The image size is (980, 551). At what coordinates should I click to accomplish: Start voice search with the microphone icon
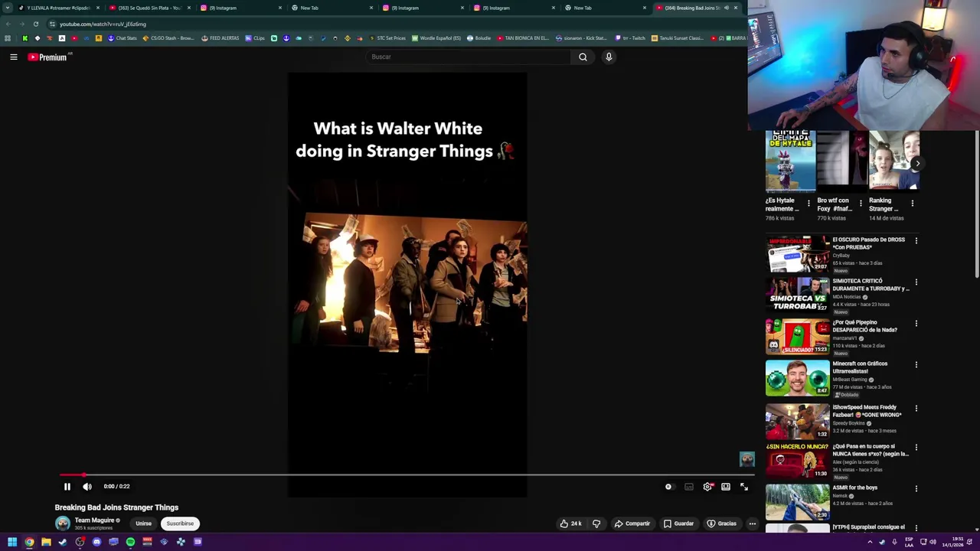[609, 57]
